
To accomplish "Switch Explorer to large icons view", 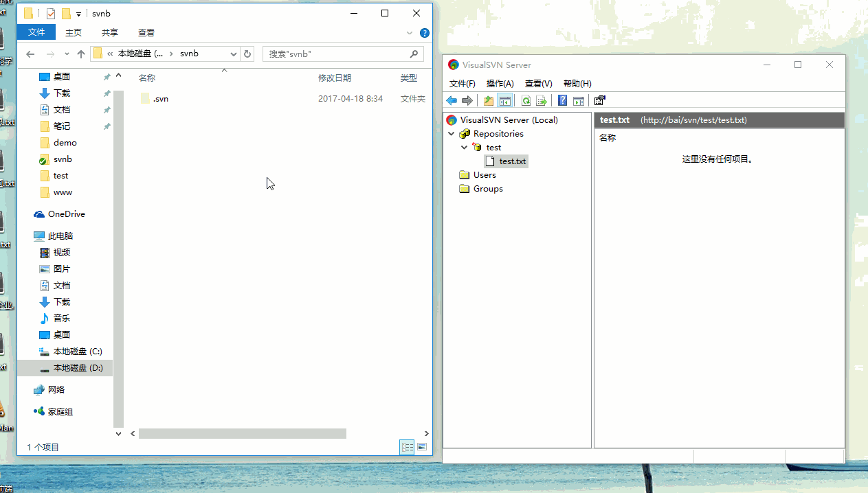I will click(x=422, y=447).
